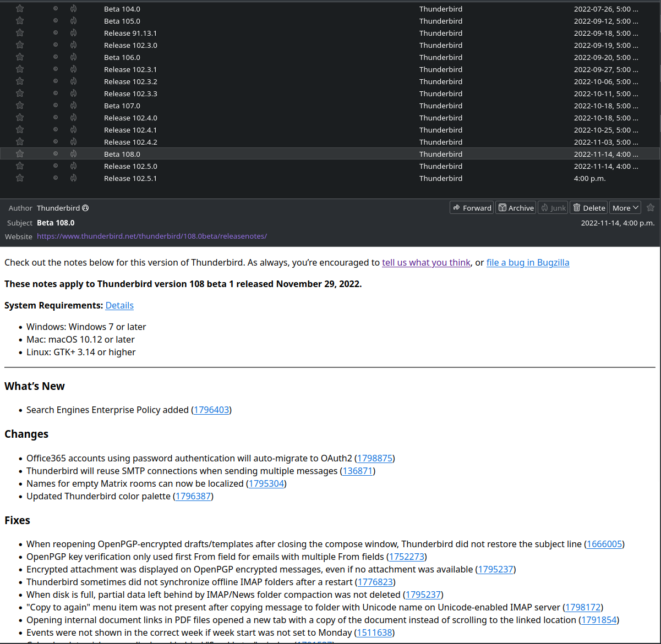Image resolution: width=661 pixels, height=644 pixels.
Task: Open System Requirements Details link
Action: point(119,305)
